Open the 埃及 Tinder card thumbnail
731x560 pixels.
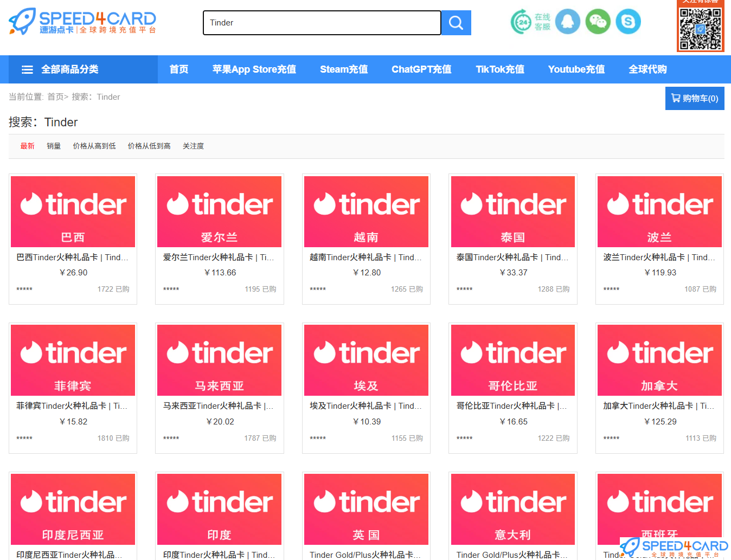366,360
